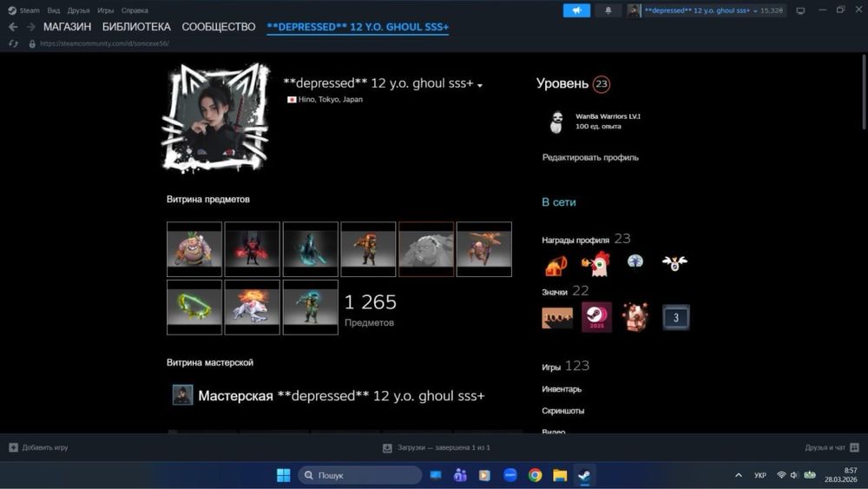
Task: Open the Друзья menu
Action: tap(78, 10)
